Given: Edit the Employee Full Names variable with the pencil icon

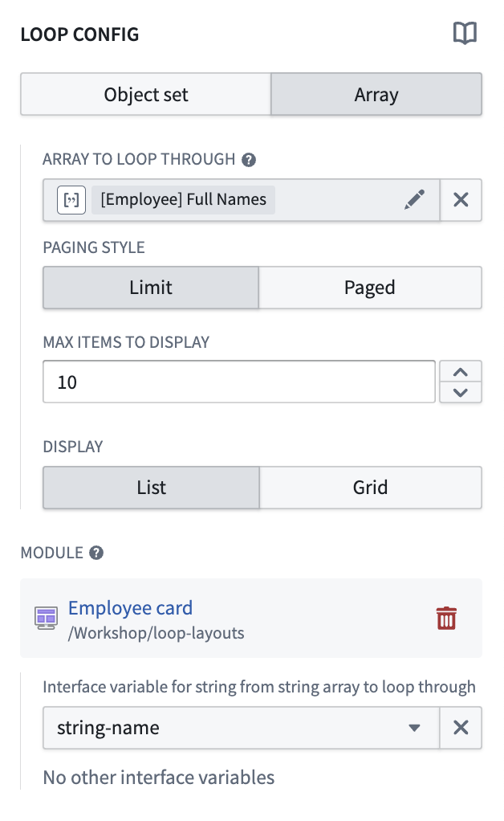Looking at the screenshot, I should click(415, 199).
